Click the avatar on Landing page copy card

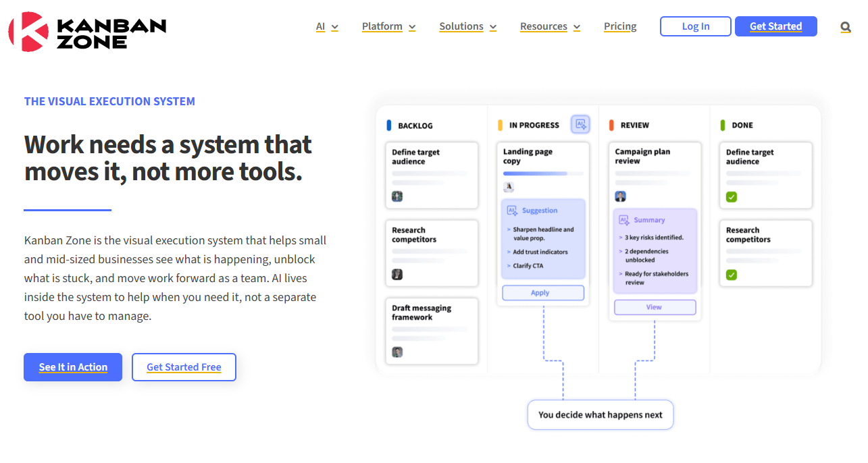(x=509, y=187)
